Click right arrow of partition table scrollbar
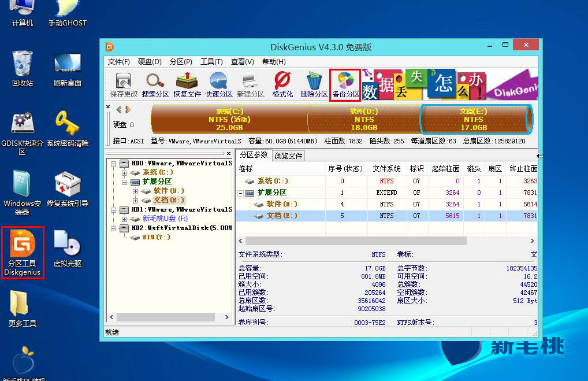The image size is (588, 381). point(532,241)
